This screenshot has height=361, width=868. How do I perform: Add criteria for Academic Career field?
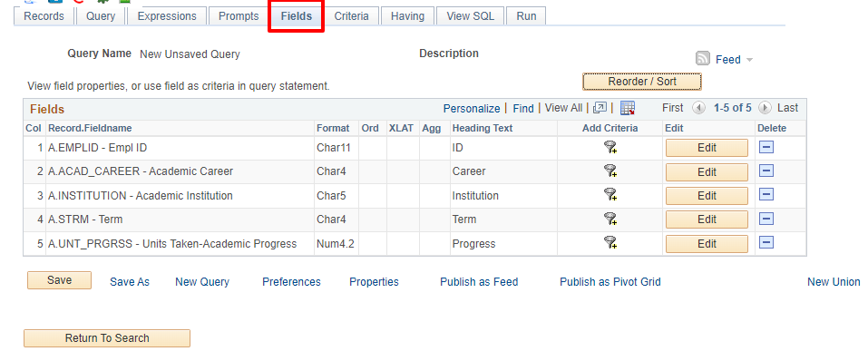[x=610, y=171]
